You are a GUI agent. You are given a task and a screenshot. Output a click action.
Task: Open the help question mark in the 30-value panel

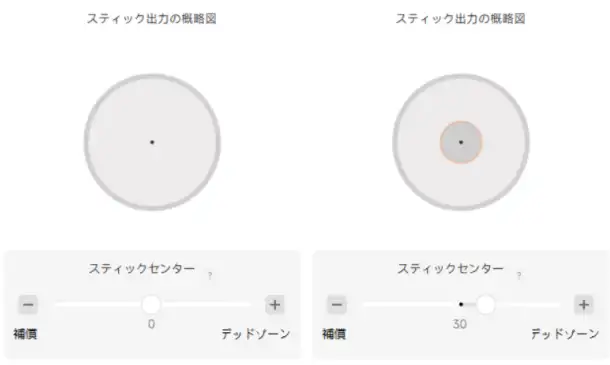click(x=519, y=276)
